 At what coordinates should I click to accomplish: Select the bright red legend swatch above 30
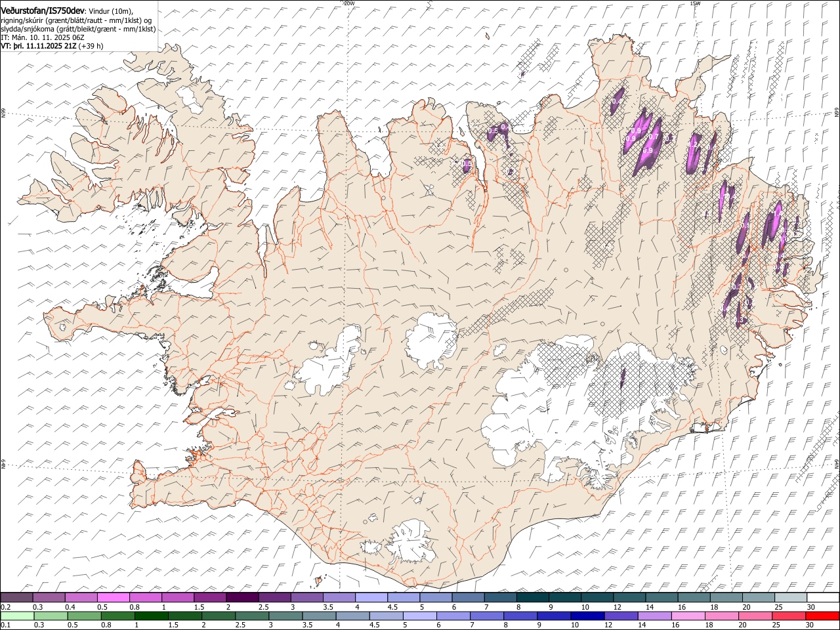(x=823, y=616)
